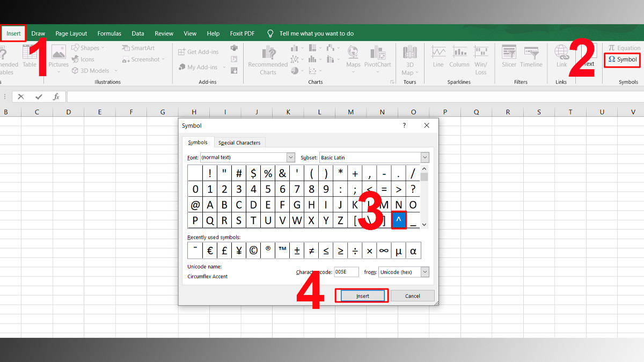Click the Insert Combo Chart icon
The image size is (644, 362).
coord(330,59)
